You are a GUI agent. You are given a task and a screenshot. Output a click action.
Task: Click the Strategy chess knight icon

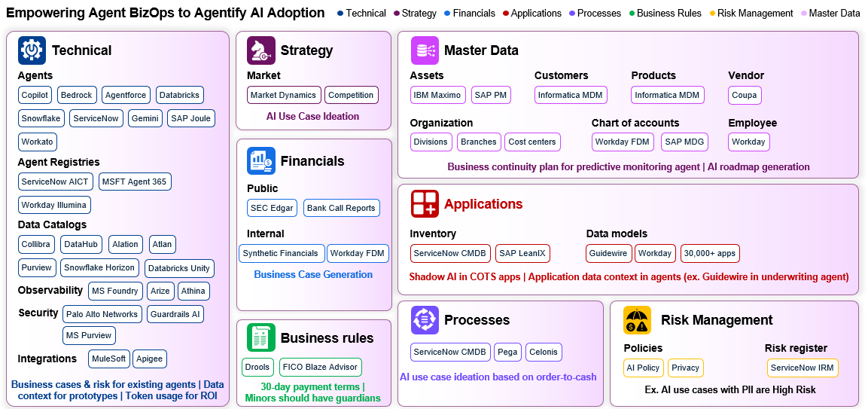(260, 50)
